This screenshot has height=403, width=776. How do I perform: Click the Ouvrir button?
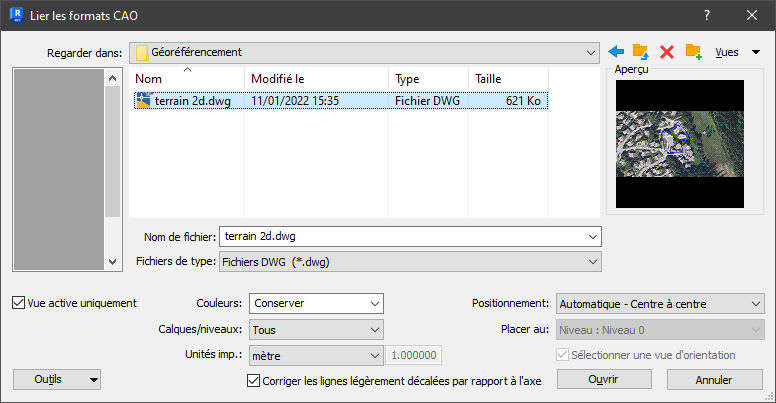point(603,380)
